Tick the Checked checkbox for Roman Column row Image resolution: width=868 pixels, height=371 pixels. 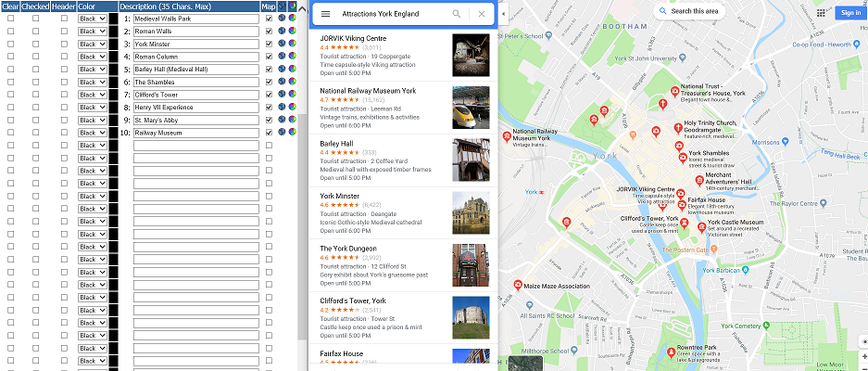[36, 57]
